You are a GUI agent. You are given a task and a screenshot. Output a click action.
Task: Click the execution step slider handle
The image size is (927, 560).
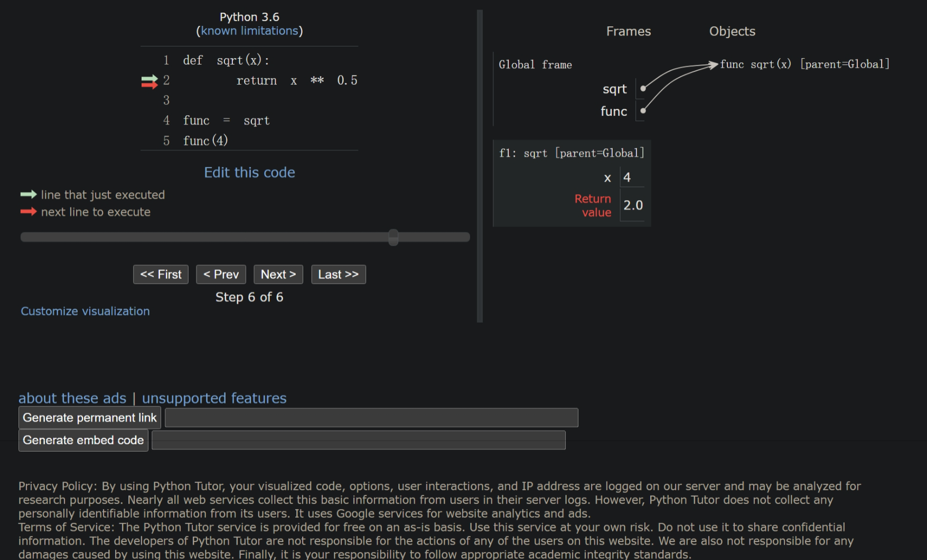tap(393, 237)
